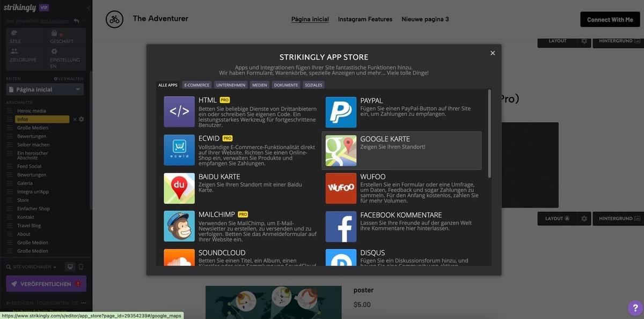Click the VIP badge next to strikingly
Viewport: 644px width, 319px height.
coord(44,8)
